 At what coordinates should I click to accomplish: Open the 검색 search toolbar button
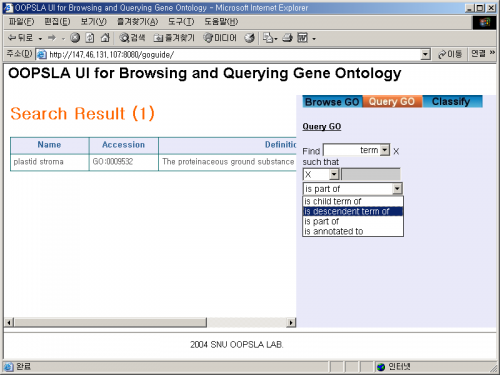pyautogui.click(x=132, y=38)
